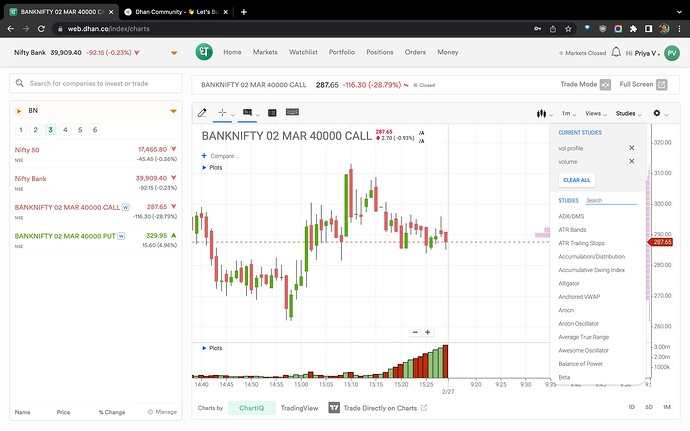
Task: Expand the BN watchlist dropdown
Action: pos(173,111)
